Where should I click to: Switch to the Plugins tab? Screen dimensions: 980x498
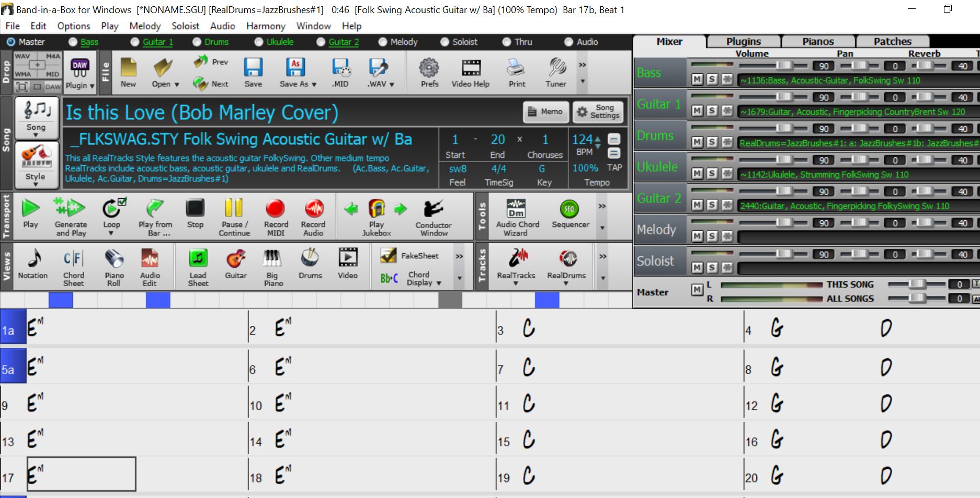point(744,41)
